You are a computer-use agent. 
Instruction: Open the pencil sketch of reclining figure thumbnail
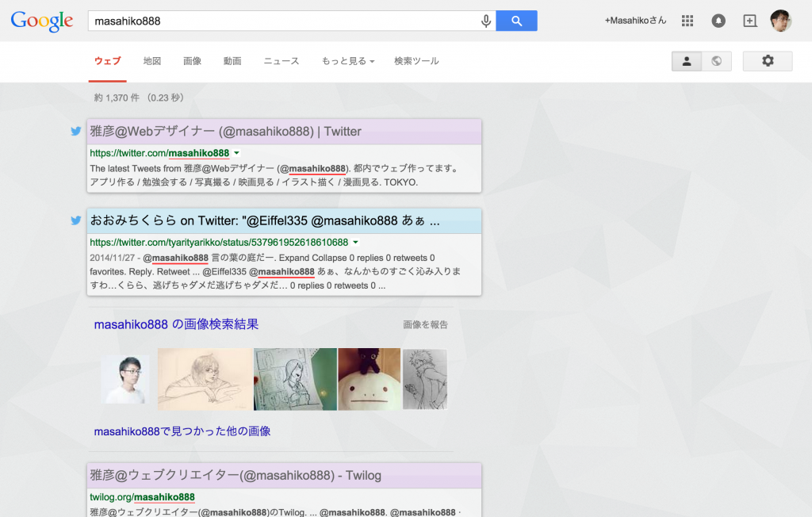point(205,379)
